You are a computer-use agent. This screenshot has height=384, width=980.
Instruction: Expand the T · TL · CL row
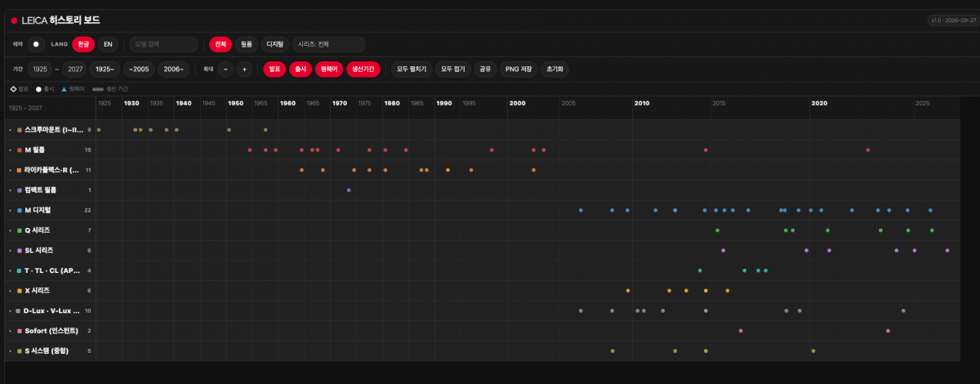(x=11, y=270)
